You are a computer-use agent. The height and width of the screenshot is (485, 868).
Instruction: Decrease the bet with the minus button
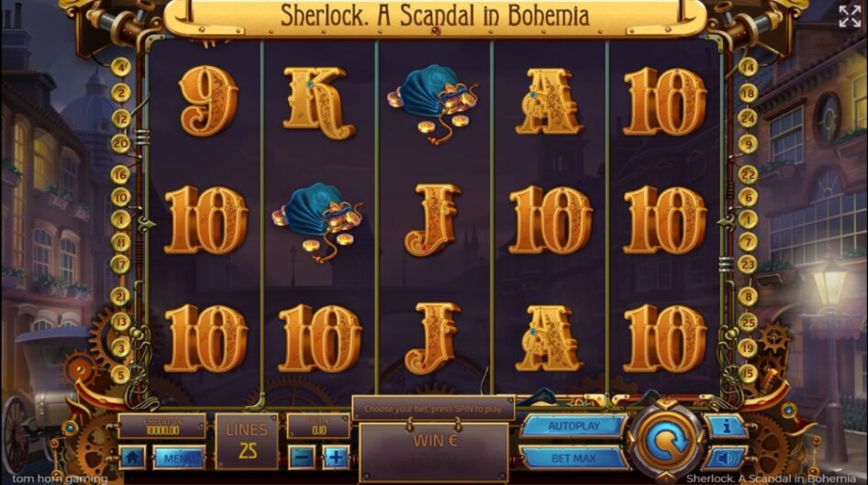click(302, 457)
